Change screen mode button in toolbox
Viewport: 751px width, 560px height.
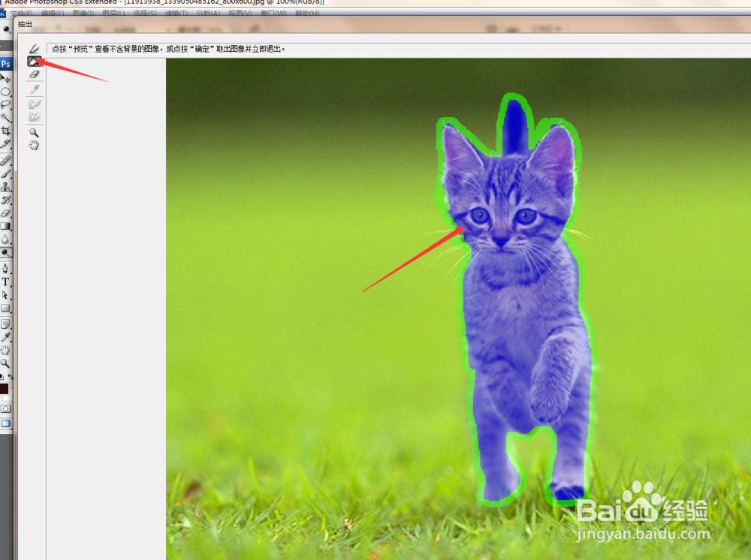6,423
